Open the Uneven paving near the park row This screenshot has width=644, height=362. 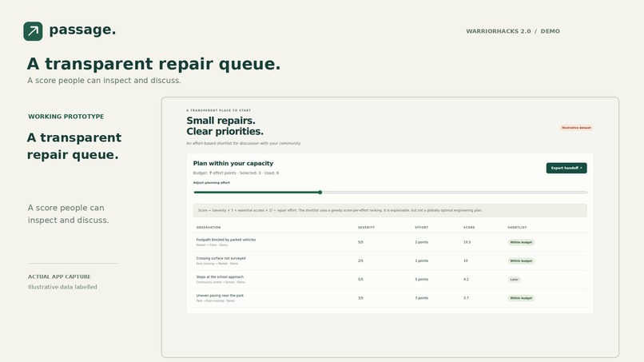coord(390,298)
